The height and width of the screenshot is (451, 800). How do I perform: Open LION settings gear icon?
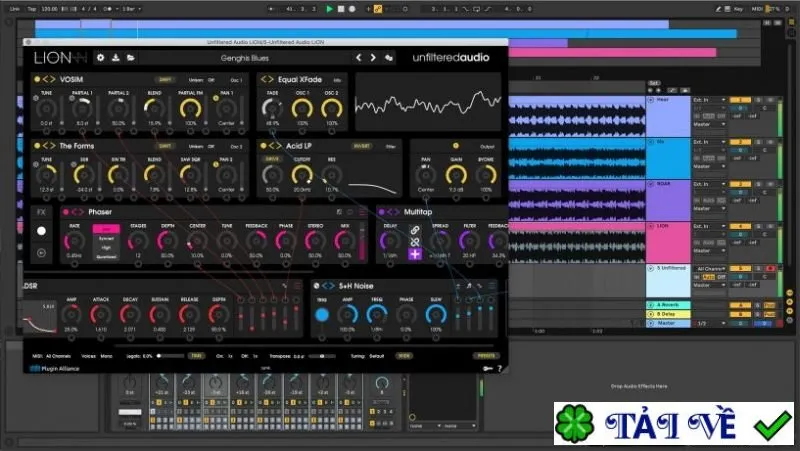coord(101,58)
